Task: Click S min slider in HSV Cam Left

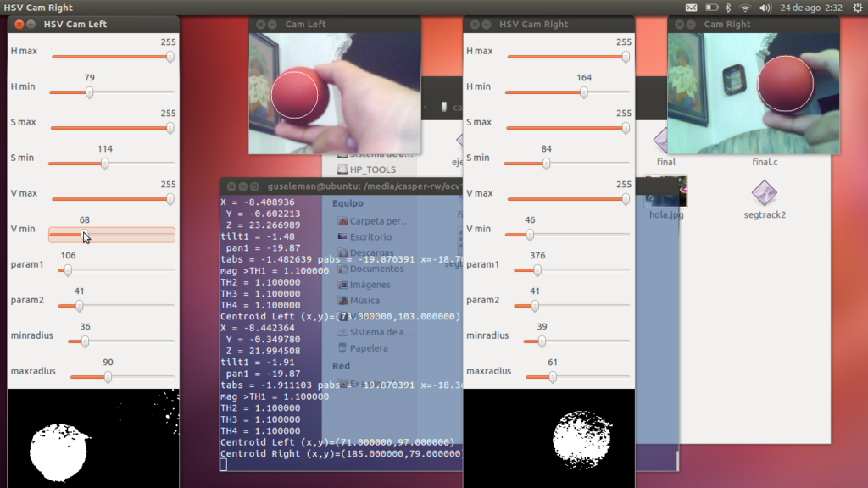Action: tap(112, 164)
